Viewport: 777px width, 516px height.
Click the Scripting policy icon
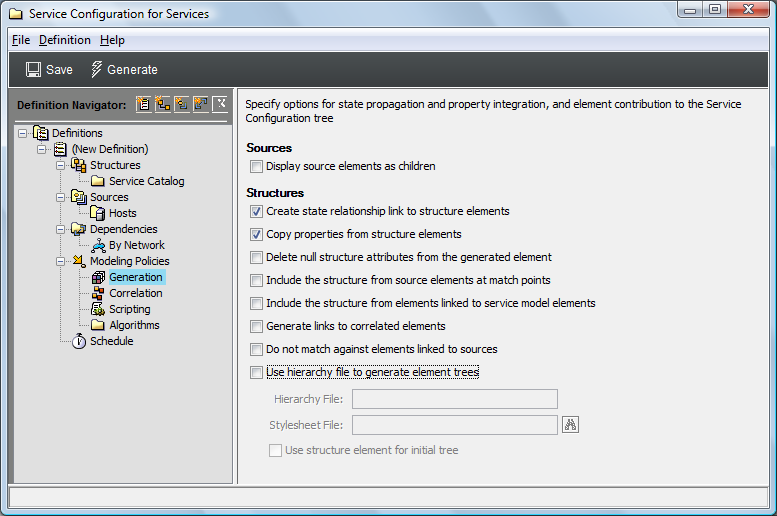[98, 309]
